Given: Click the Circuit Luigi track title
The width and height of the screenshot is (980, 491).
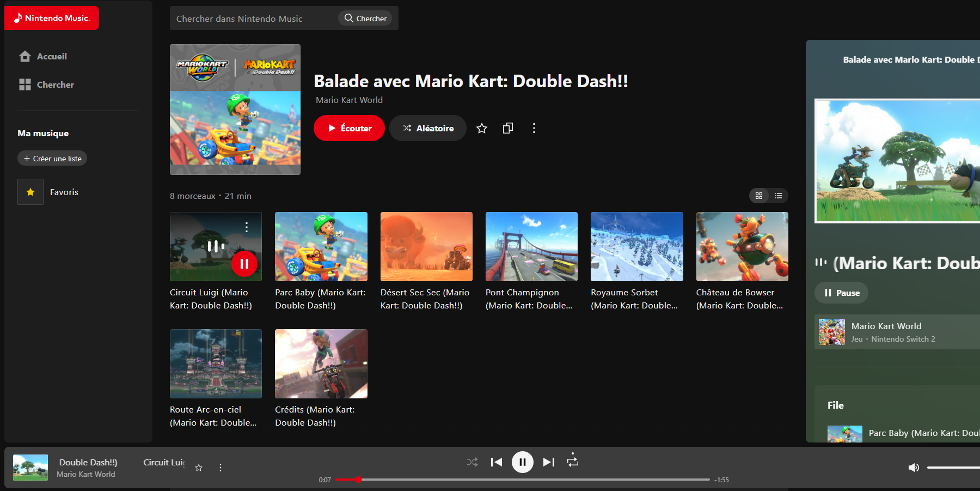Looking at the screenshot, I should click(211, 299).
